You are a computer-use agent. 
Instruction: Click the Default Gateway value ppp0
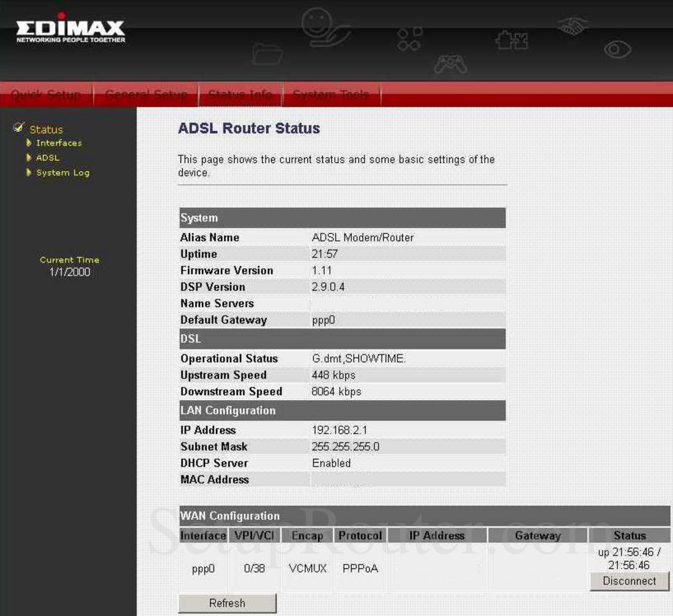click(323, 320)
